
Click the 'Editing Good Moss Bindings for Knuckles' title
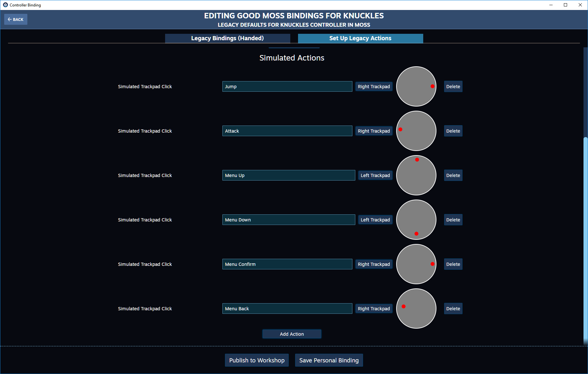pos(294,16)
